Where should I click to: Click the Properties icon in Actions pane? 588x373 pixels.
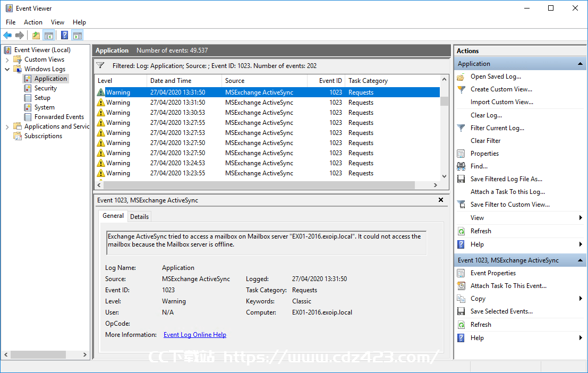461,154
